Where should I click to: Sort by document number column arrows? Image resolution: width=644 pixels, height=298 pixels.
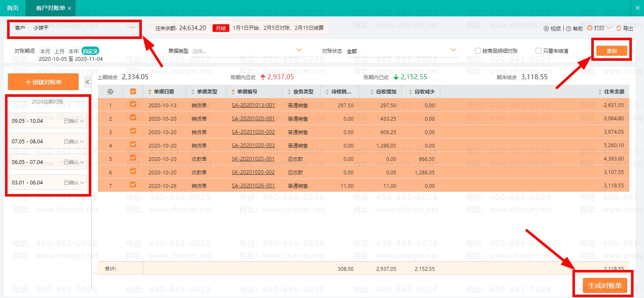pyautogui.click(x=233, y=92)
